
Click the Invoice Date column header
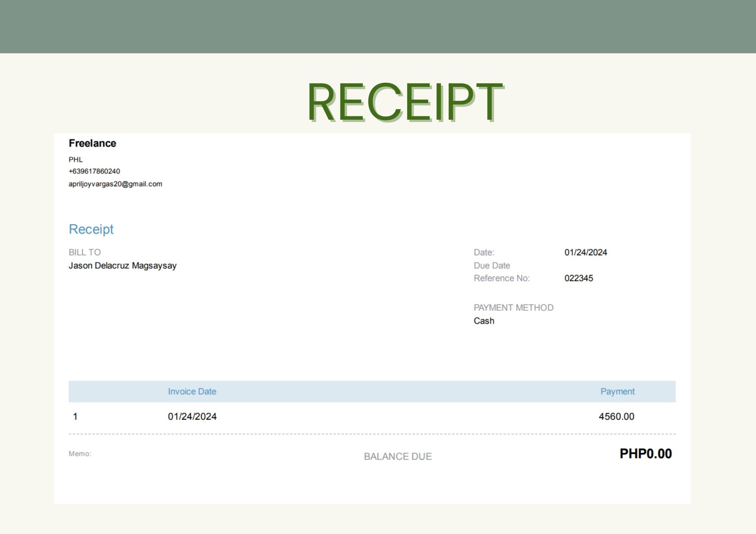[x=192, y=392]
